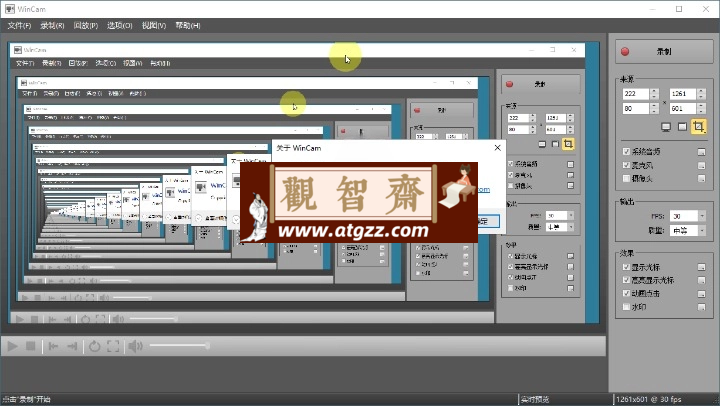Open settings button next to 系统音频
Screen dimensions: 720x406
coord(701,152)
